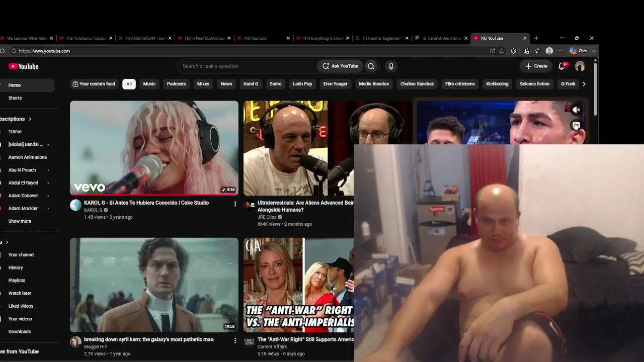Screen dimensions: 644x362
Task: Click the YouTube logo
Action: (23, 66)
